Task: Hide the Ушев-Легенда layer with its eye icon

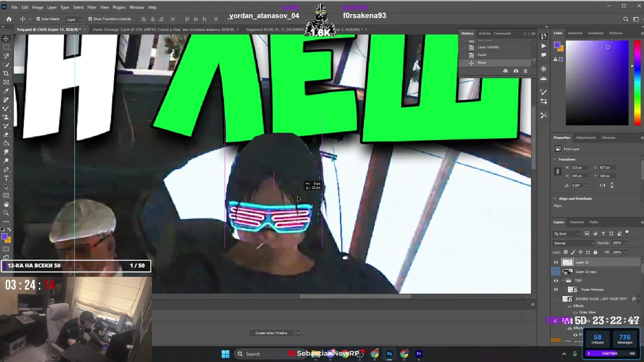Action: point(556,290)
